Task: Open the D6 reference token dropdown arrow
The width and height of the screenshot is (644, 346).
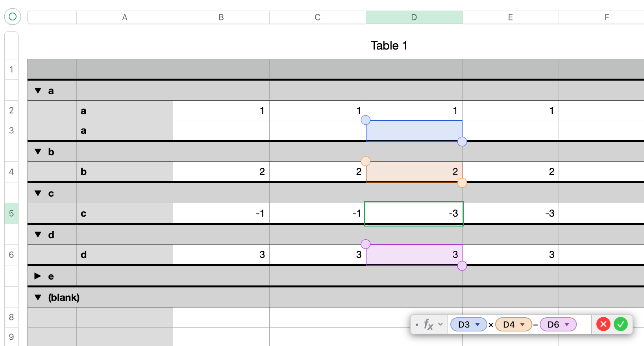Action: click(x=567, y=325)
